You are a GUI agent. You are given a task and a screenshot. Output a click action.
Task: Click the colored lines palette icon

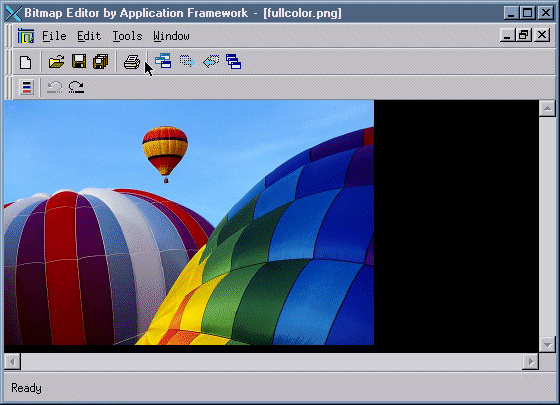[27, 87]
